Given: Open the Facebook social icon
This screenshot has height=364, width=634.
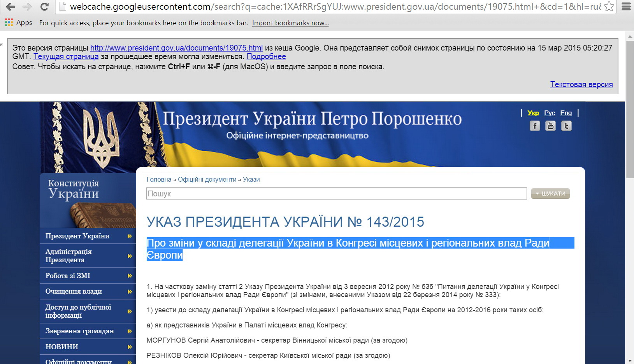Looking at the screenshot, I should point(535,126).
